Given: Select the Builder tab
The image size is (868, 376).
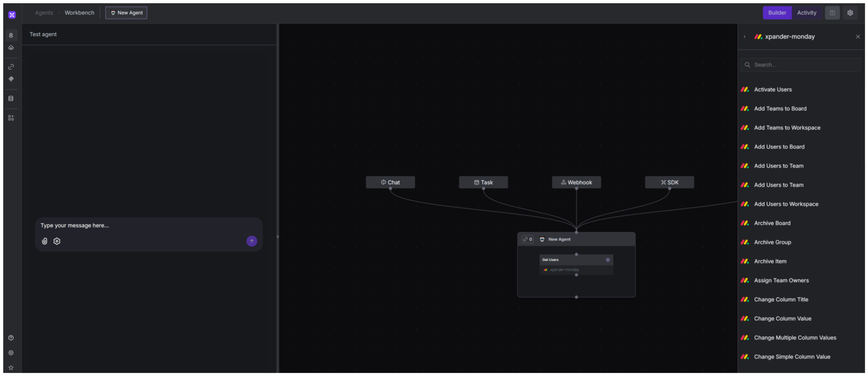Looking at the screenshot, I should [777, 13].
